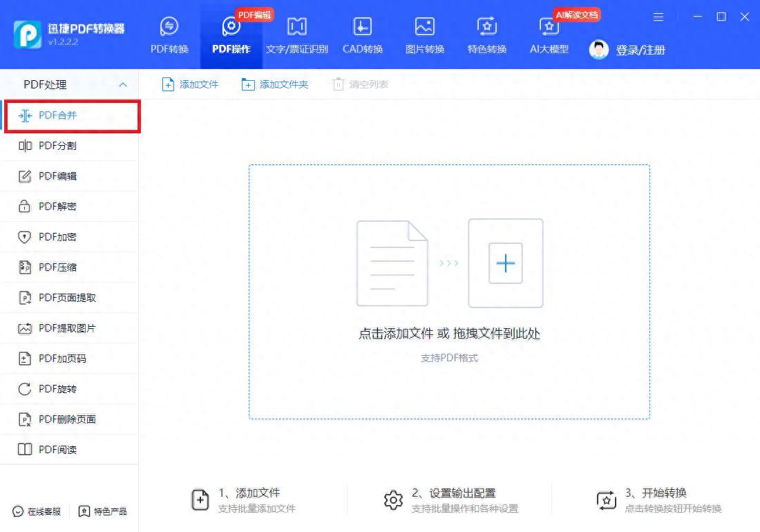Click the 添加文件夹 toolbar button

point(275,84)
